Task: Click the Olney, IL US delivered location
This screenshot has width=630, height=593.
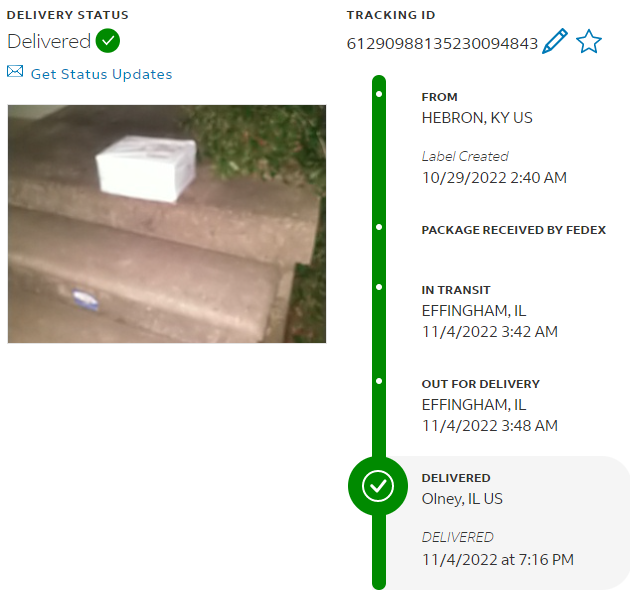Action: (x=462, y=499)
